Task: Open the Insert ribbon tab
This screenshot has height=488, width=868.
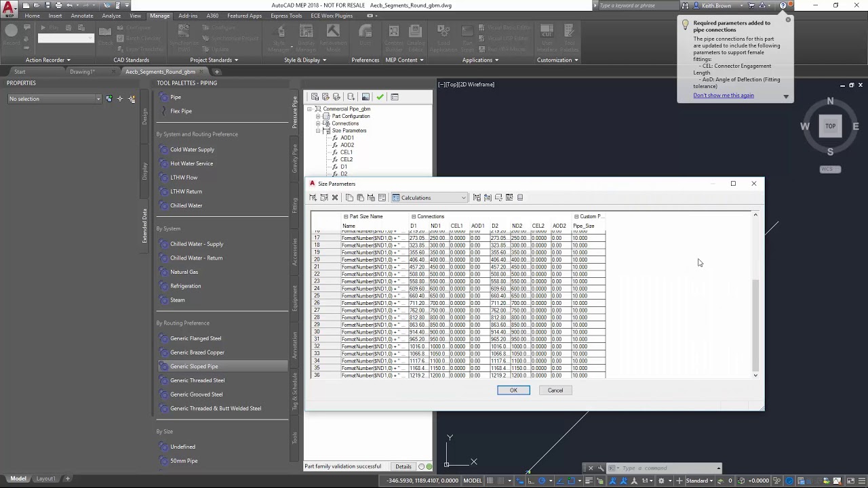Action: coord(55,16)
